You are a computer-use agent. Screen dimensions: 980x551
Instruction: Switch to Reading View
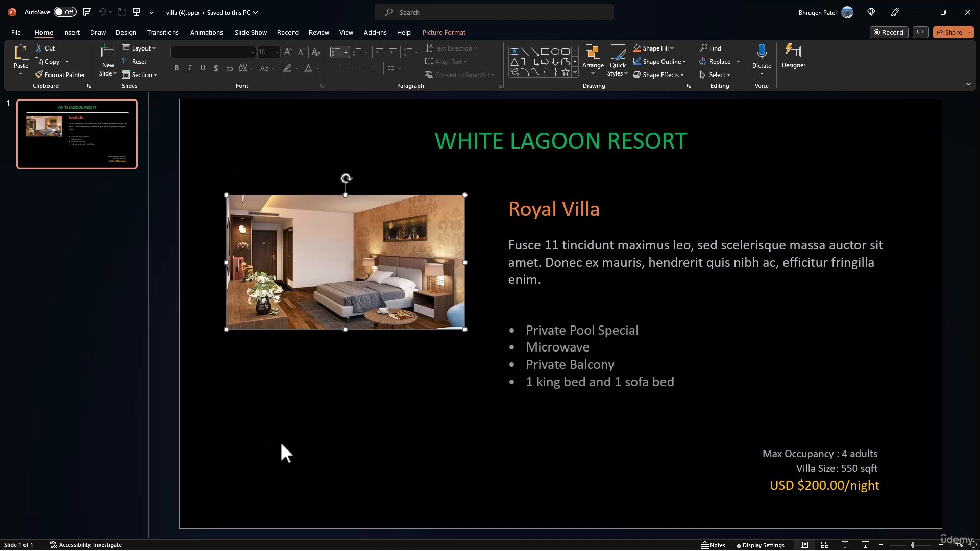pyautogui.click(x=845, y=545)
